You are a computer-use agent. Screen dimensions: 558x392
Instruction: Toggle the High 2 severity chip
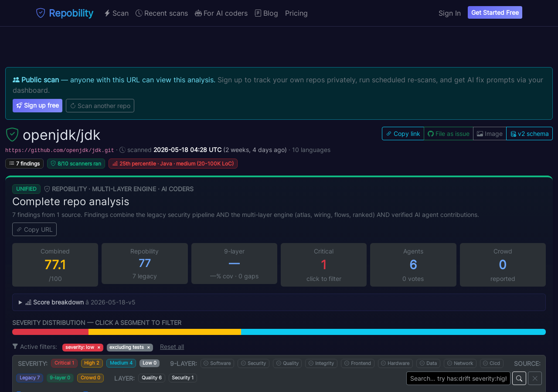tap(92, 363)
